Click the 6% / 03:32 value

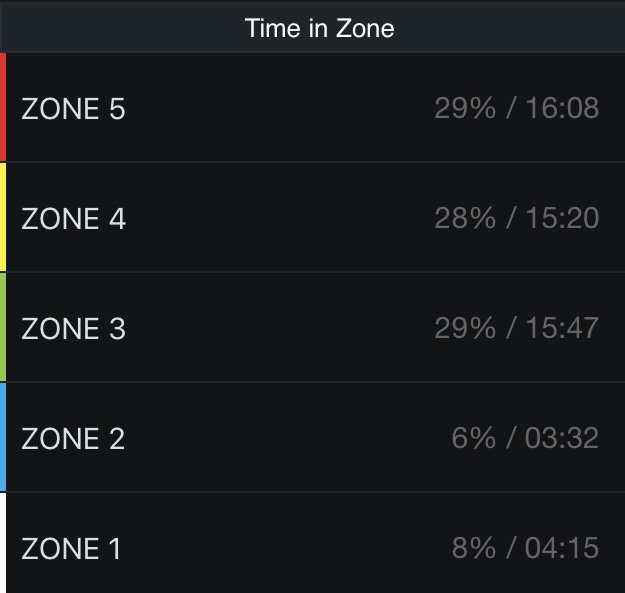click(525, 438)
